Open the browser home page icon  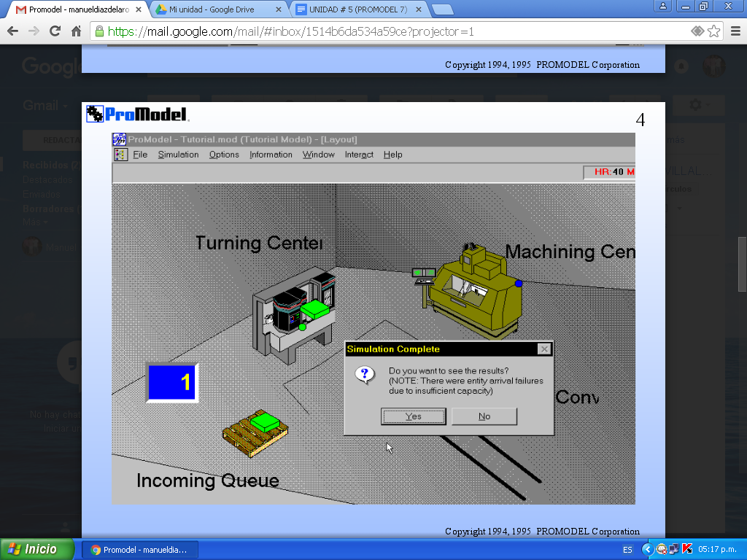click(x=76, y=31)
